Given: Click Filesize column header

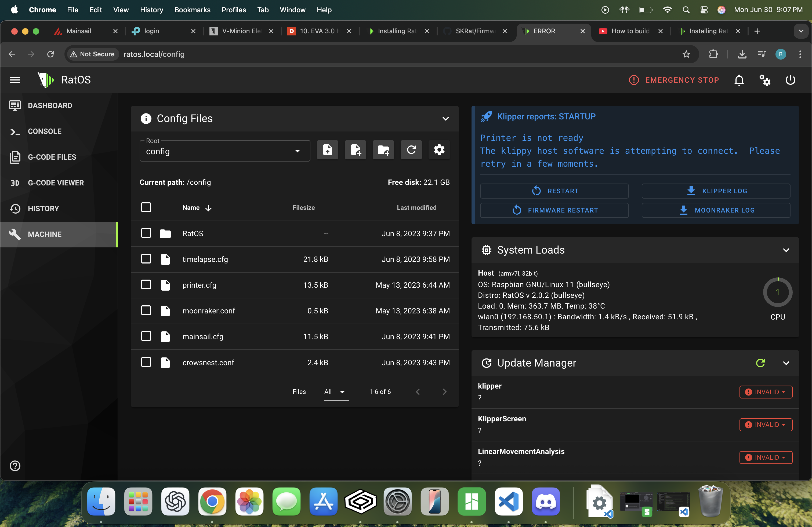Looking at the screenshot, I should [x=304, y=208].
